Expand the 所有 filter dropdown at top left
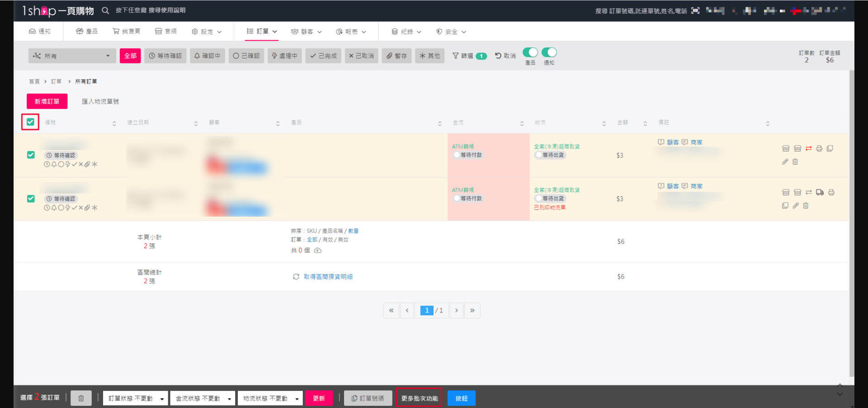 [71, 55]
